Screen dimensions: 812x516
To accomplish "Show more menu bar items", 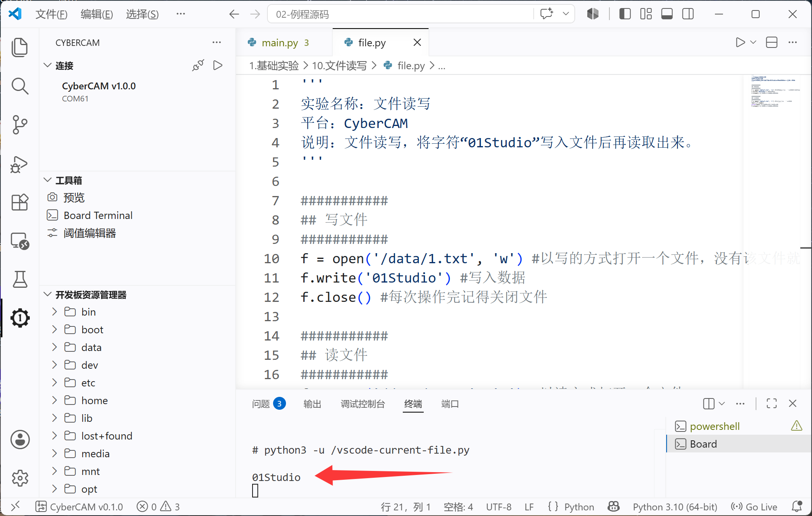I will click(181, 14).
